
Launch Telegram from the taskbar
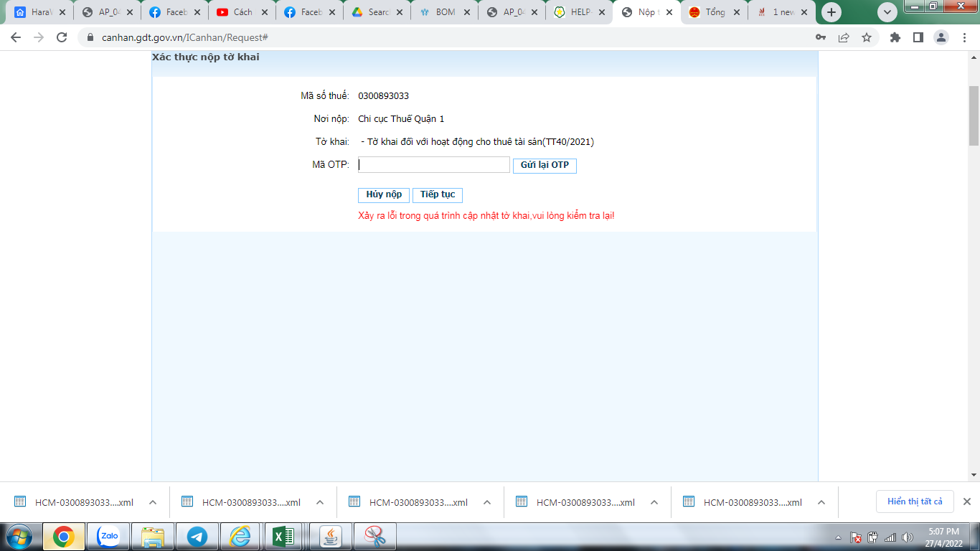(x=197, y=536)
